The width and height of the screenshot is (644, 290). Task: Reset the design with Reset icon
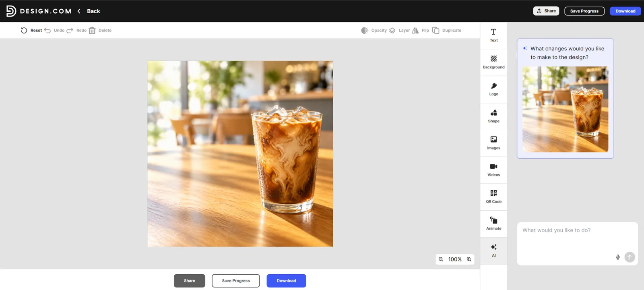point(24,30)
